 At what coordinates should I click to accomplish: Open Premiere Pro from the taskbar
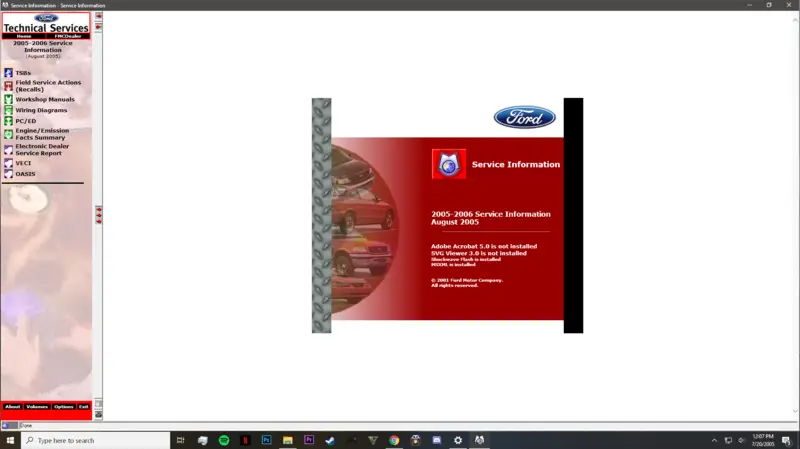coord(309,440)
